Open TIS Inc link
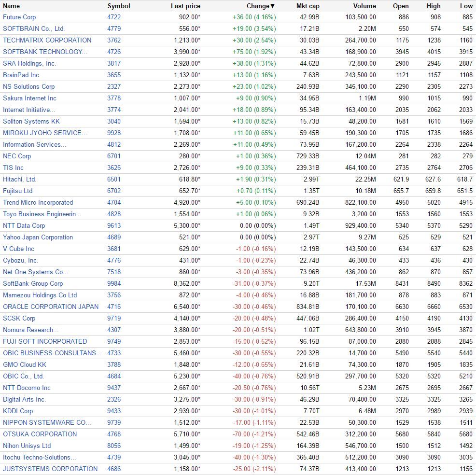This screenshot has width=476, height=475. 13,168
